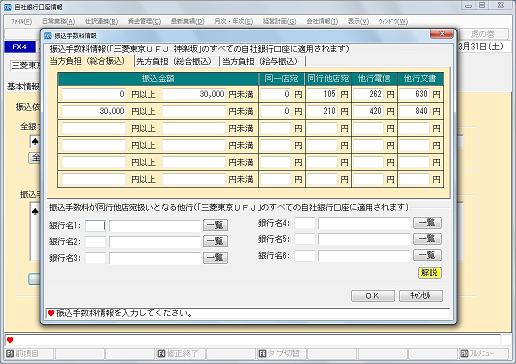Viewport: 516px width, 364px height.
Task: Click the F10 フルメニュー function key
Action: click(x=484, y=354)
